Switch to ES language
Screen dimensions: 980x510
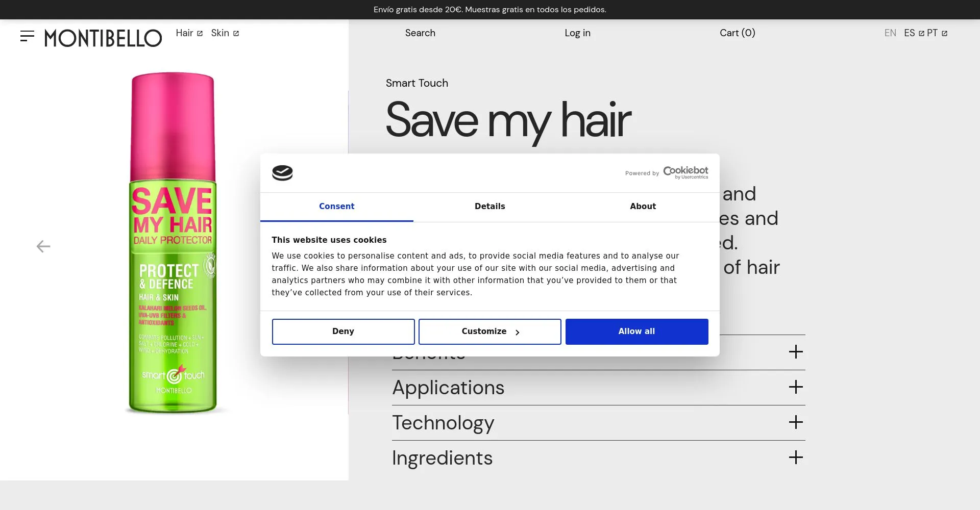pos(914,33)
